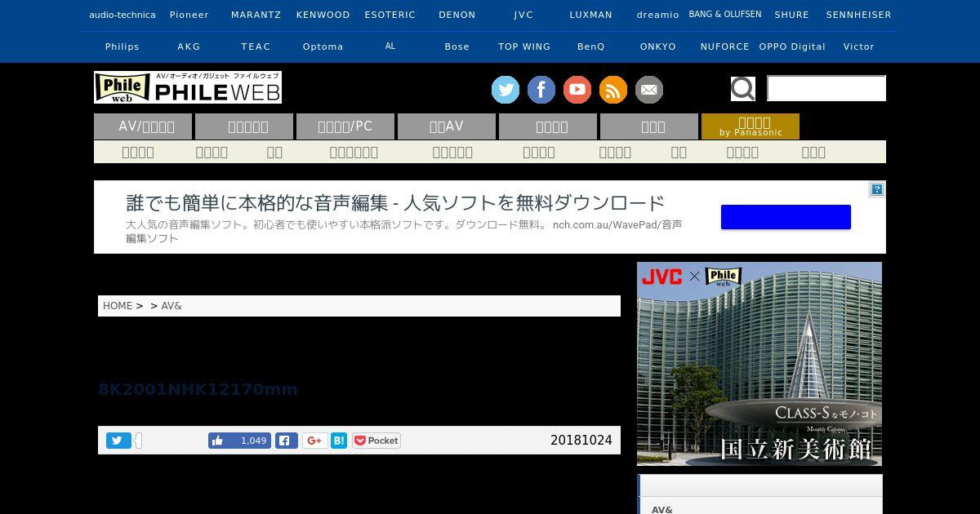Click the ad info question mark icon
The width and height of the screenshot is (980, 514).
click(876, 189)
